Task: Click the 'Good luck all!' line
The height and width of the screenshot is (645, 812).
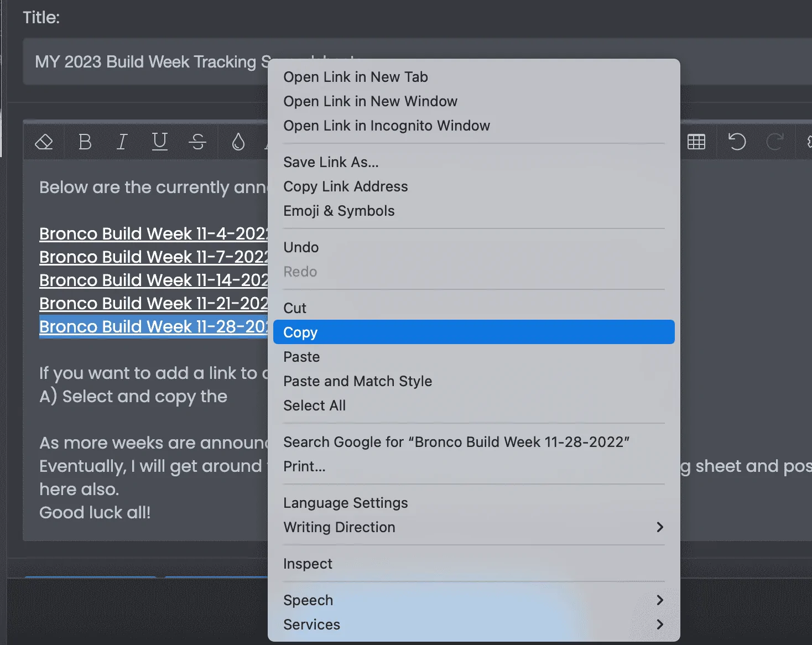Action: pos(95,513)
